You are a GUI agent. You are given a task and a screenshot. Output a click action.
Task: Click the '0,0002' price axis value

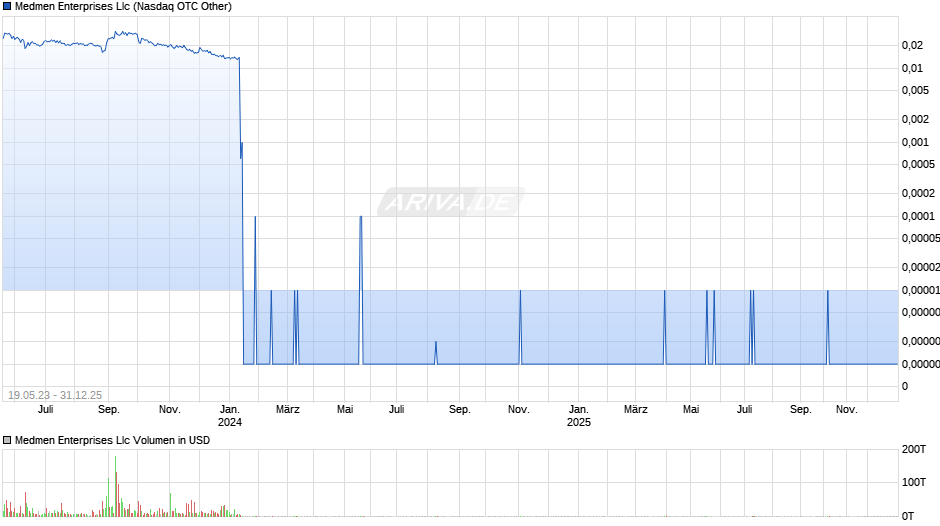click(918, 193)
